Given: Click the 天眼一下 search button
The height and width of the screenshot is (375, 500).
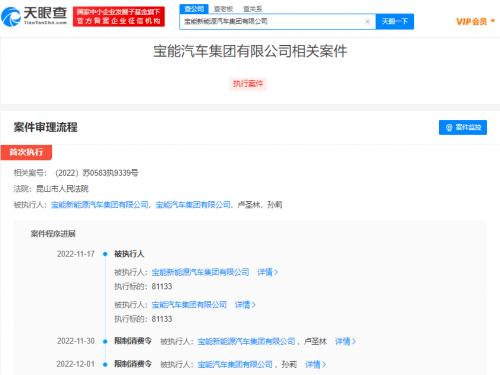Looking at the screenshot, I should 395,22.
